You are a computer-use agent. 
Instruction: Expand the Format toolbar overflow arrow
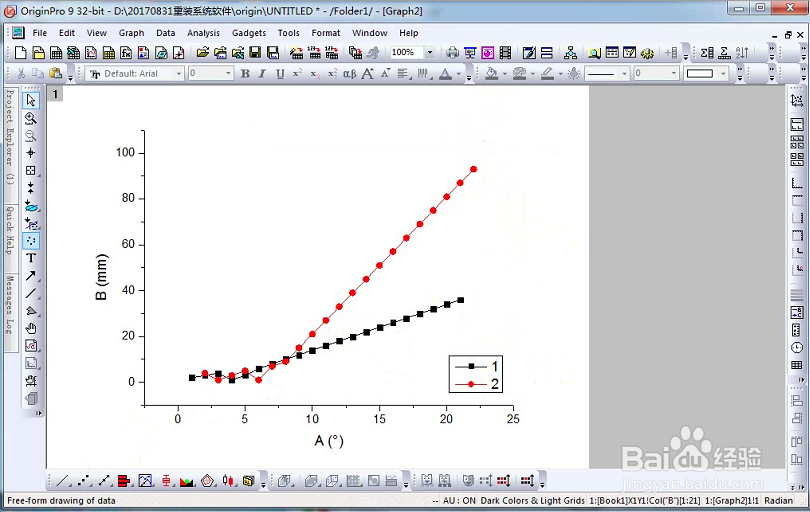pos(469,76)
